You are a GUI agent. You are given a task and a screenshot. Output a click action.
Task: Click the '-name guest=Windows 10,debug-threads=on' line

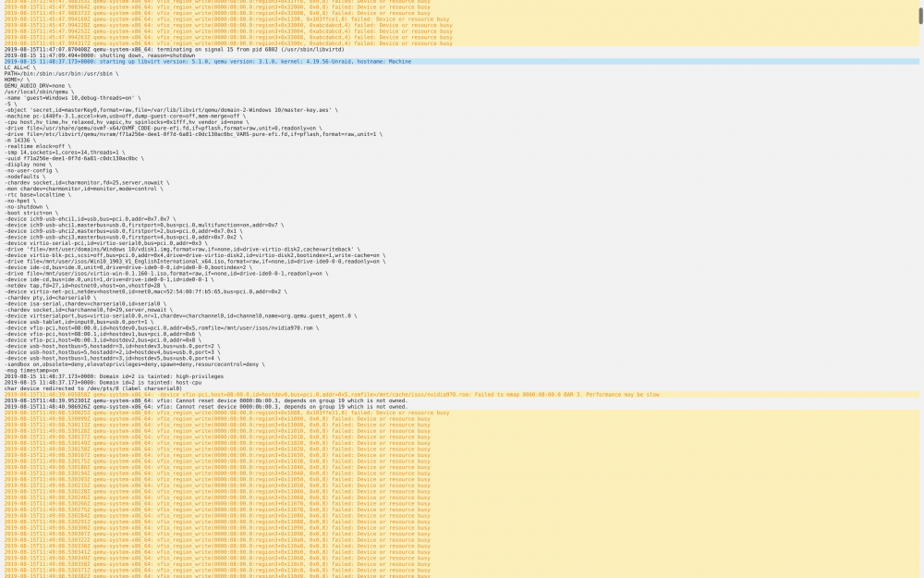[x=72, y=98]
